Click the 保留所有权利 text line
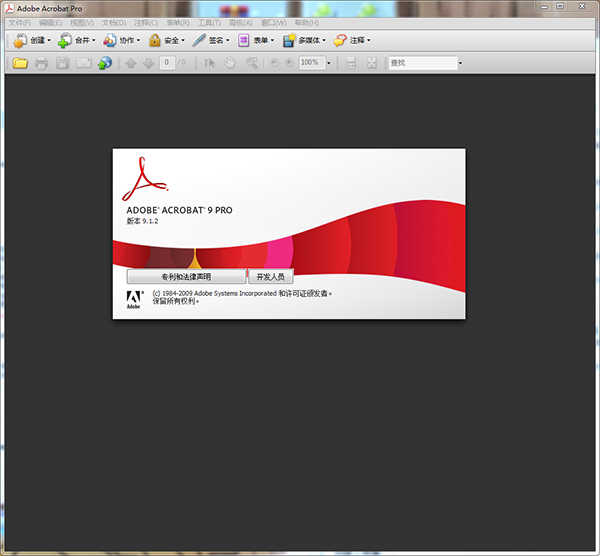This screenshot has height=556, width=600. (x=176, y=302)
